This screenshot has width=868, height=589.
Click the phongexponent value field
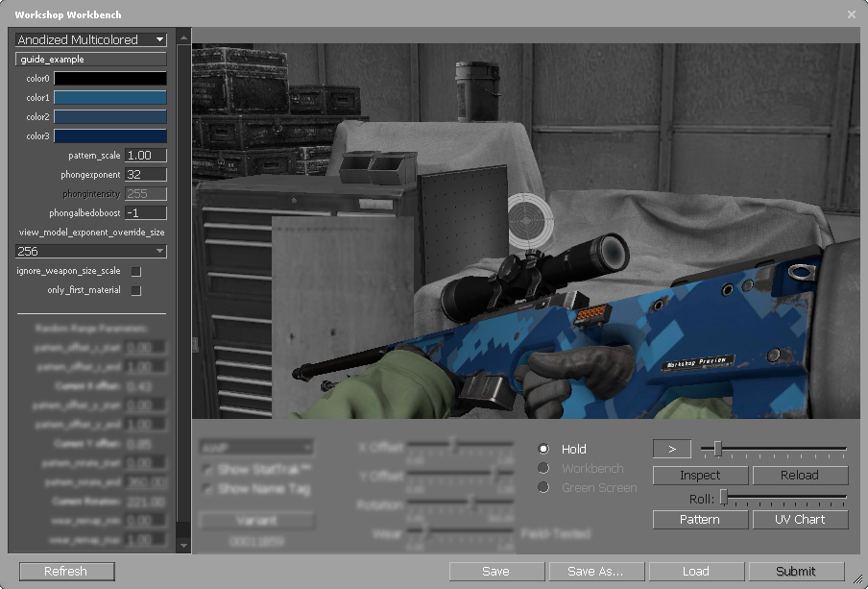pyautogui.click(x=146, y=175)
